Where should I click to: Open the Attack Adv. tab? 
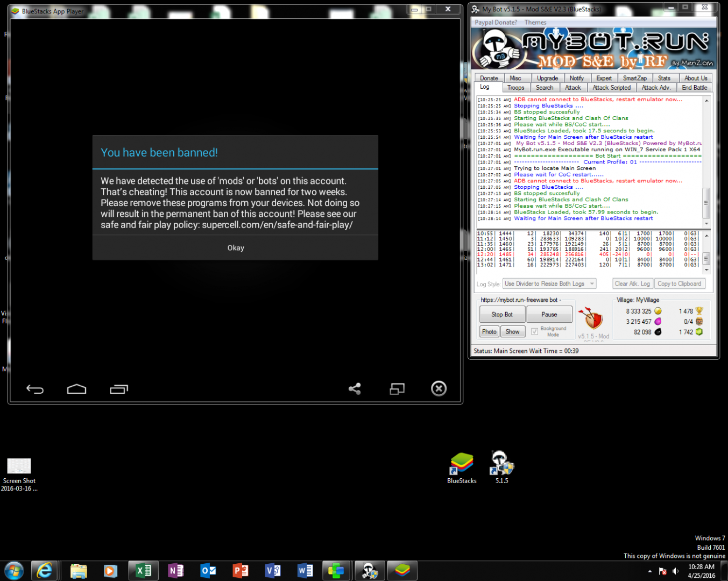pos(656,88)
